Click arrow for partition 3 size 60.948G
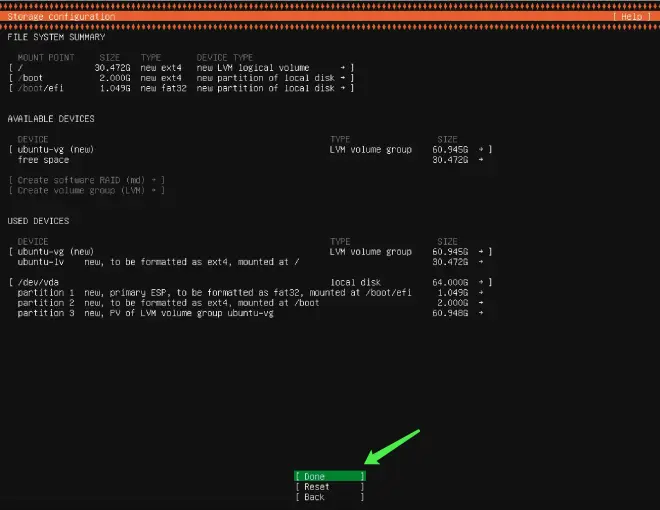This screenshot has height=510, width=660. pyautogui.click(x=481, y=313)
